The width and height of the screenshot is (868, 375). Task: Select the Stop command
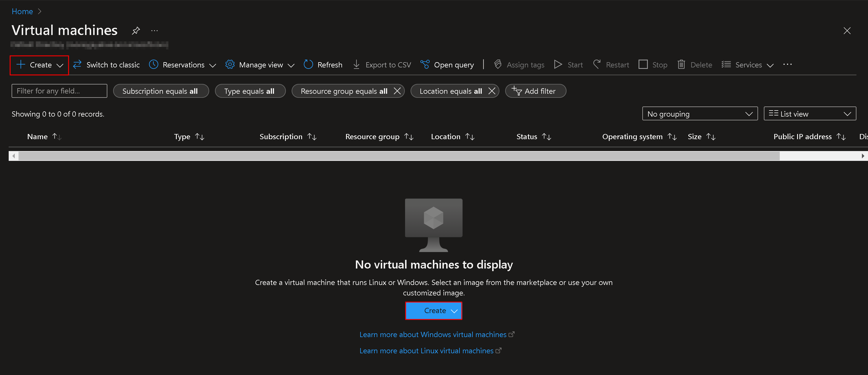(652, 65)
